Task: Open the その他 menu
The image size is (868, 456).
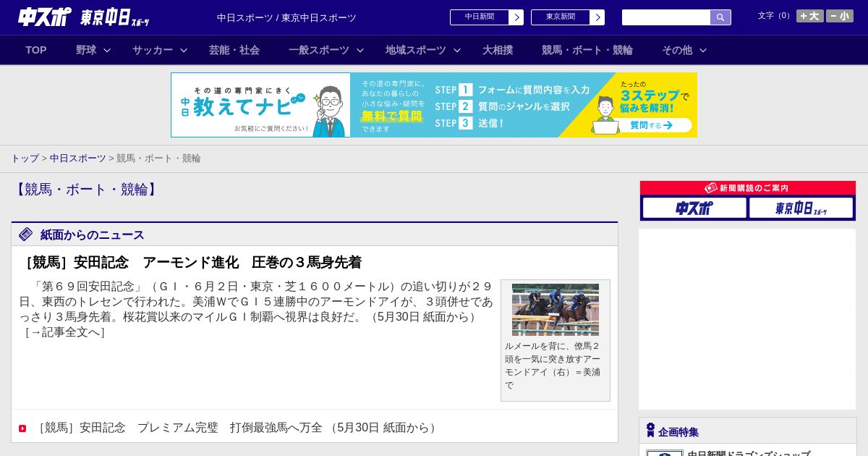Action: [677, 50]
